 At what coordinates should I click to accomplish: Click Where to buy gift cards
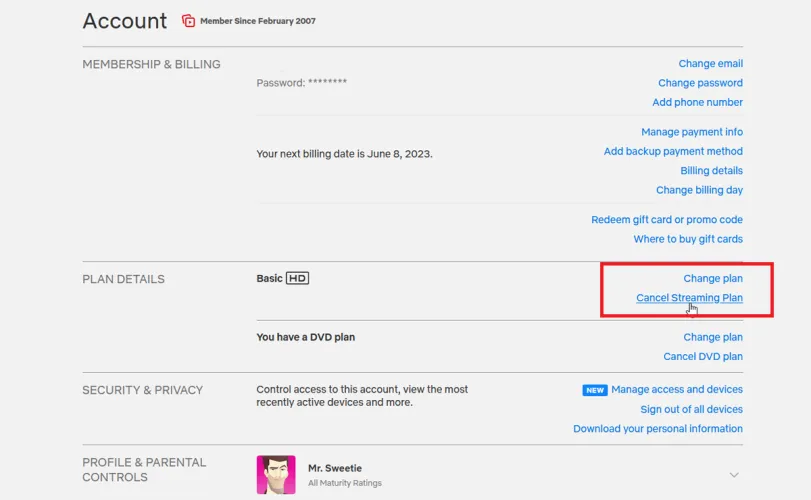[x=688, y=239]
